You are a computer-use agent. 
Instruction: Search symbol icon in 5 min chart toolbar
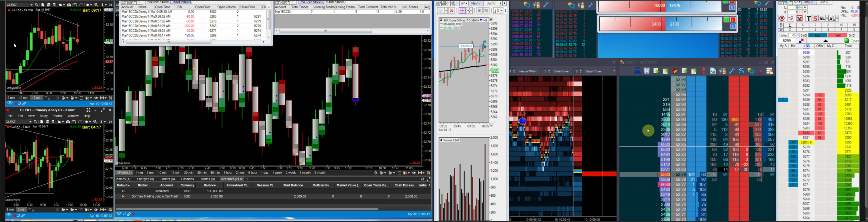pyautogui.click(x=36, y=122)
